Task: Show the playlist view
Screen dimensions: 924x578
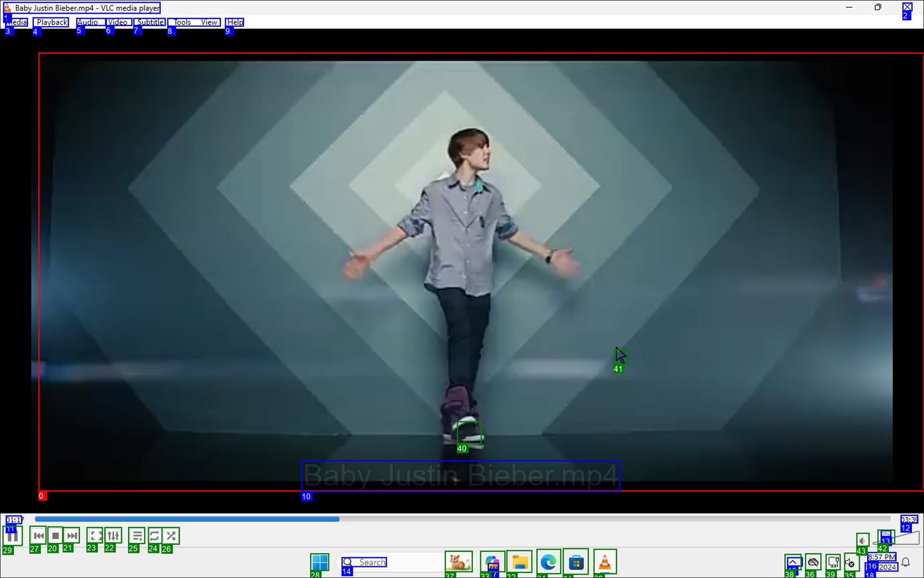Action: tap(137, 536)
